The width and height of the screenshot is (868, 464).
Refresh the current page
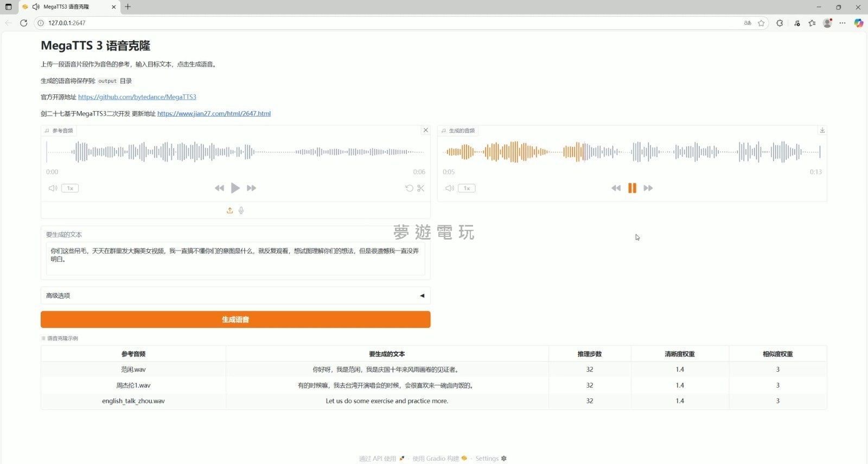pos(23,23)
